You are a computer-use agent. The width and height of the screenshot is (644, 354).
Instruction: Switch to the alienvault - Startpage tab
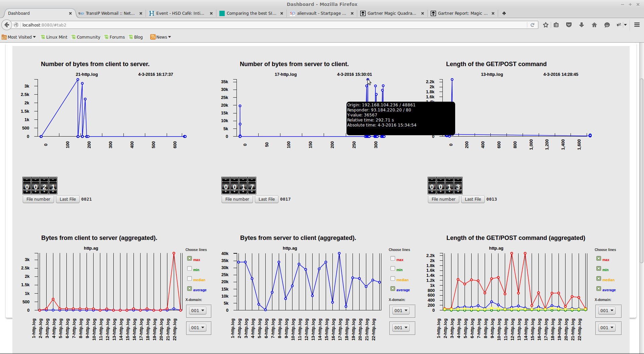coord(321,13)
